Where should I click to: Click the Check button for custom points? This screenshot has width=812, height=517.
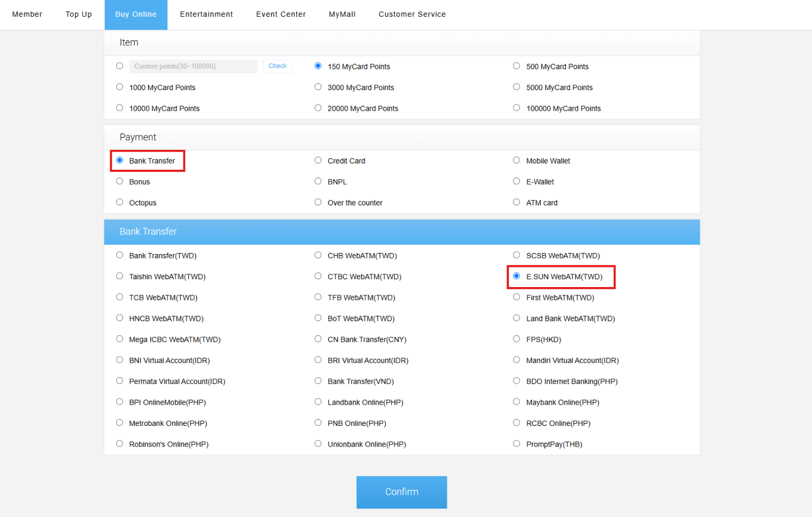click(278, 66)
